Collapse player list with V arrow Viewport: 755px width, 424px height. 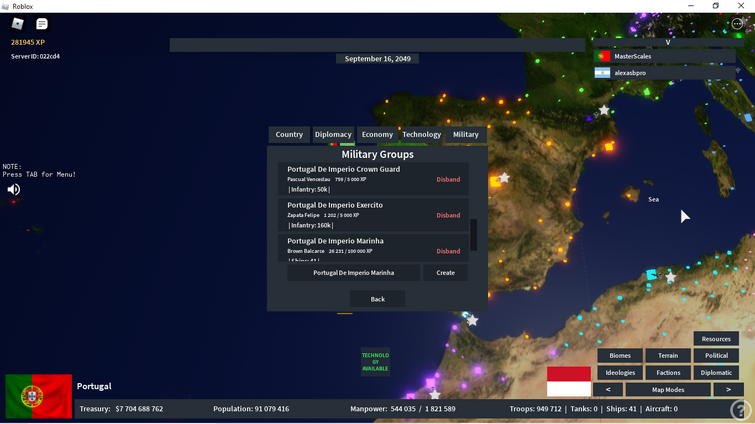(668, 42)
